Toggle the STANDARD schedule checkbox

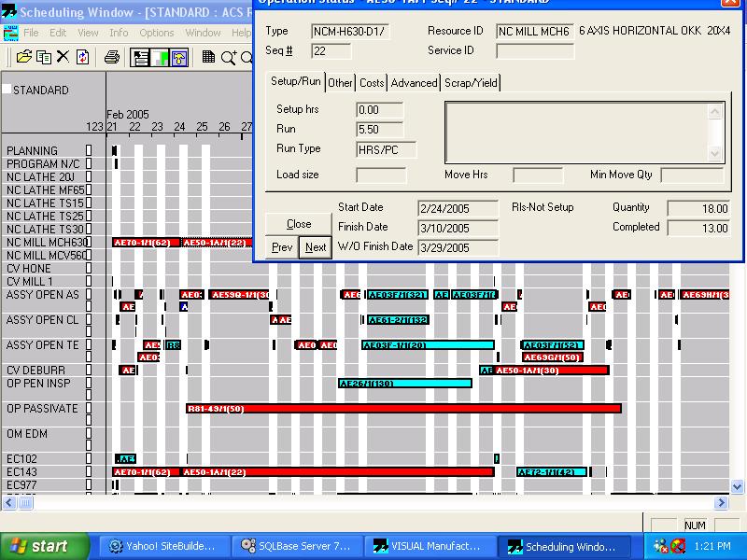(7, 91)
